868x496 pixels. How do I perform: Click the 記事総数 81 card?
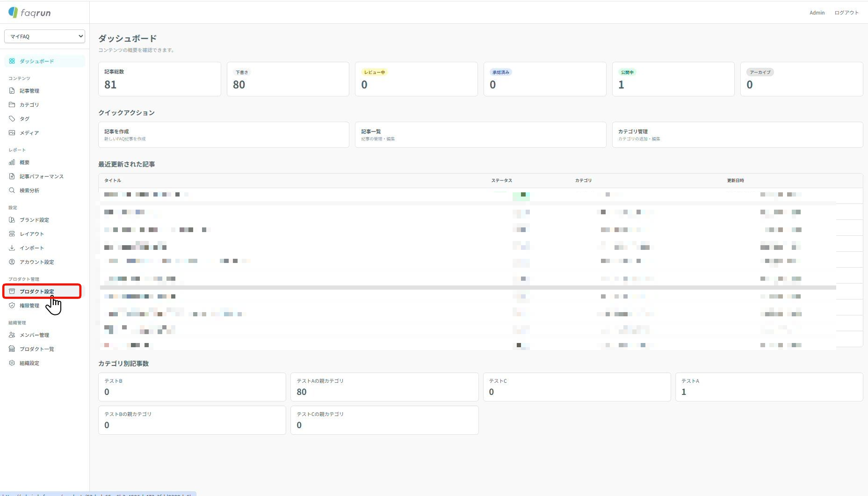click(x=159, y=79)
